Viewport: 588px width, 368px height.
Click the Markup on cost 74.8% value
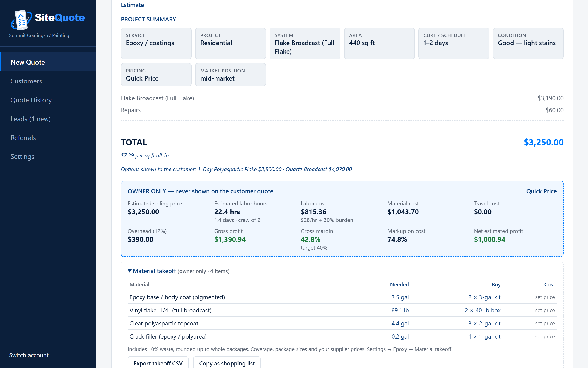coord(397,239)
